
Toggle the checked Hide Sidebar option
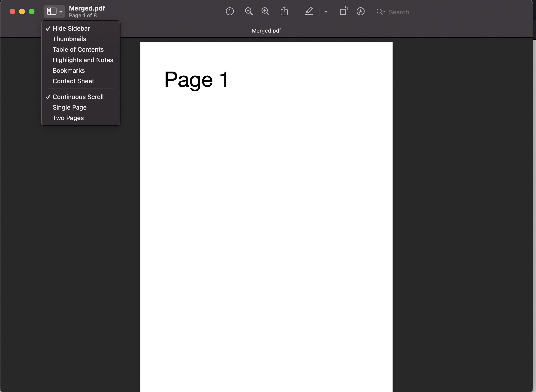71,28
